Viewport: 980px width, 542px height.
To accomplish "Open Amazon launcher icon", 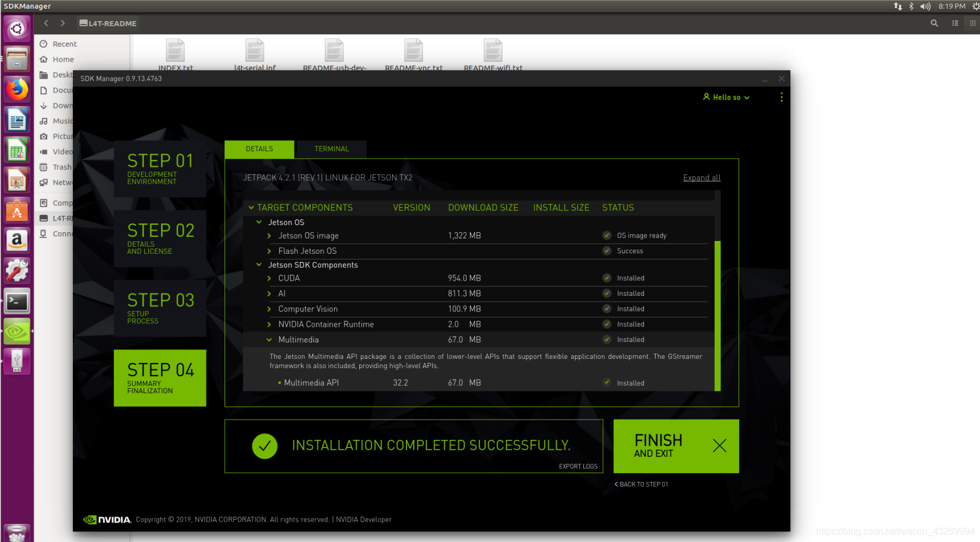I will 17,241.
